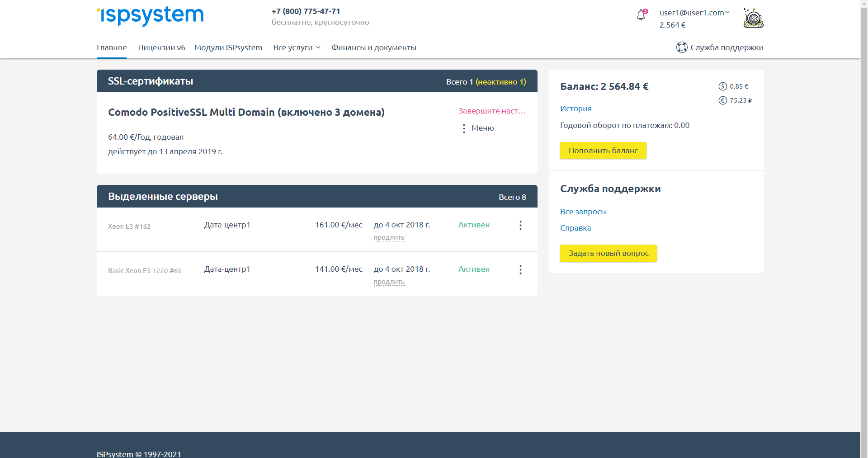
Task: Click продлить for the Xeon E3 #162 server
Action: 389,237
